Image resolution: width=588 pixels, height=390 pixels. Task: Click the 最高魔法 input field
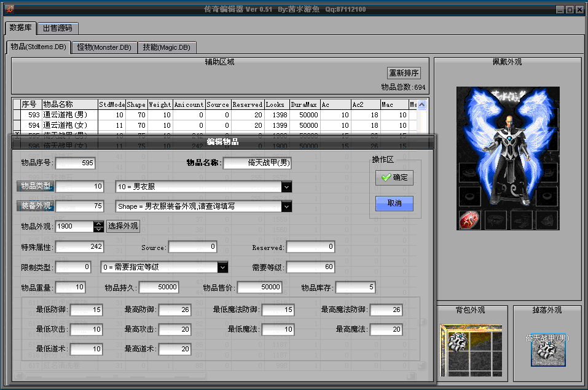click(x=386, y=329)
